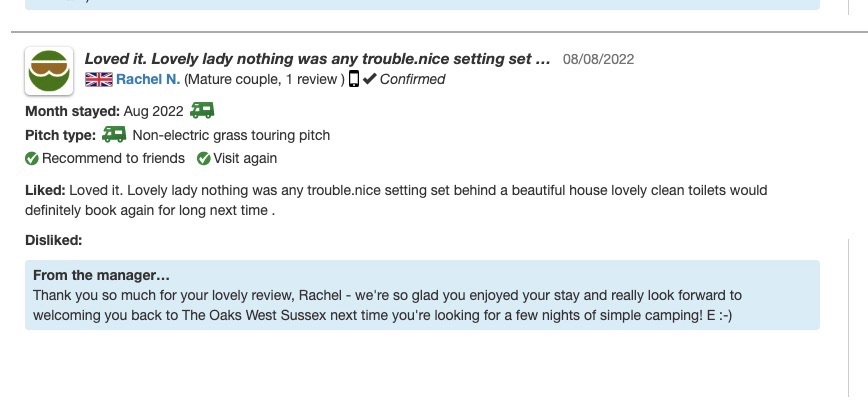Image resolution: width=868 pixels, height=411 pixels.
Task: Click the 'Confirmed' status text
Action: pyautogui.click(x=412, y=79)
